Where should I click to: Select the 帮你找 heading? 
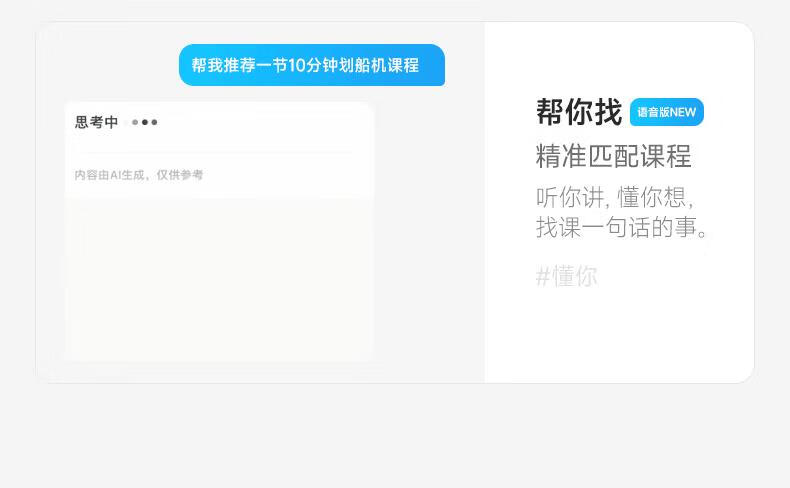[x=579, y=112]
